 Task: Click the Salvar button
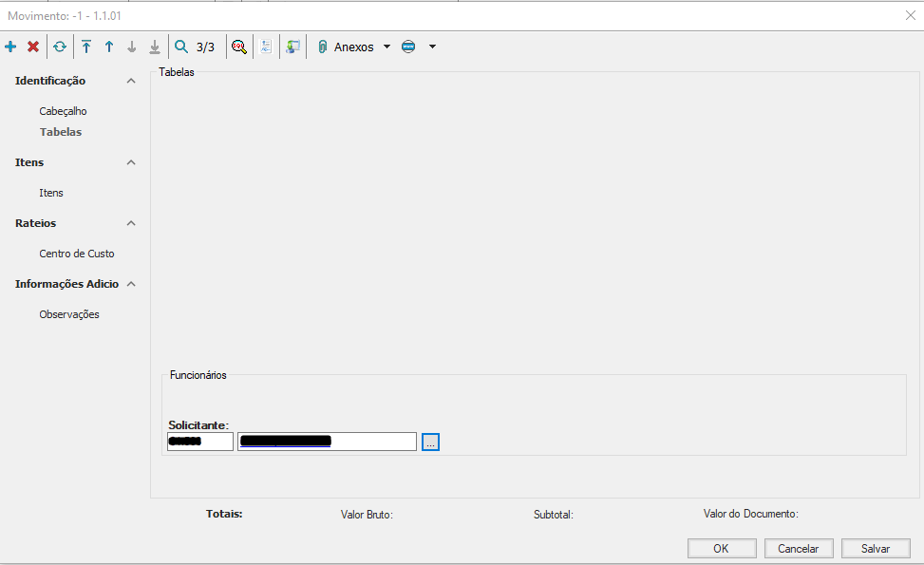[x=875, y=548]
